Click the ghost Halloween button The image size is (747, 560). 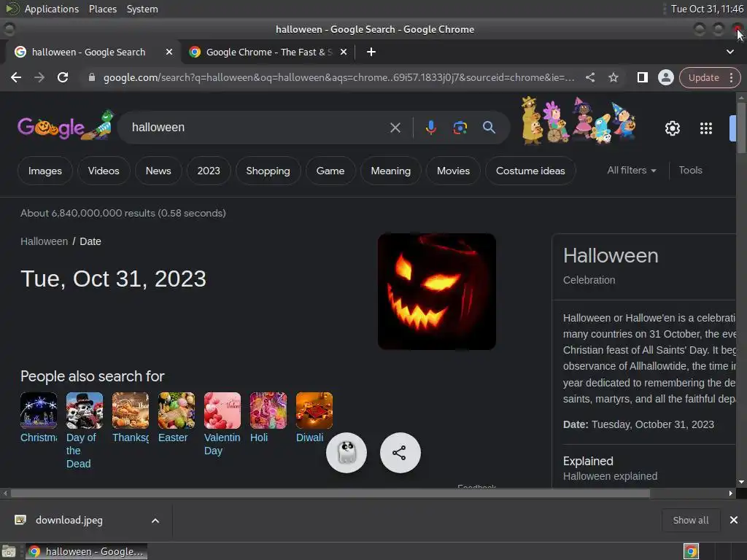(347, 452)
